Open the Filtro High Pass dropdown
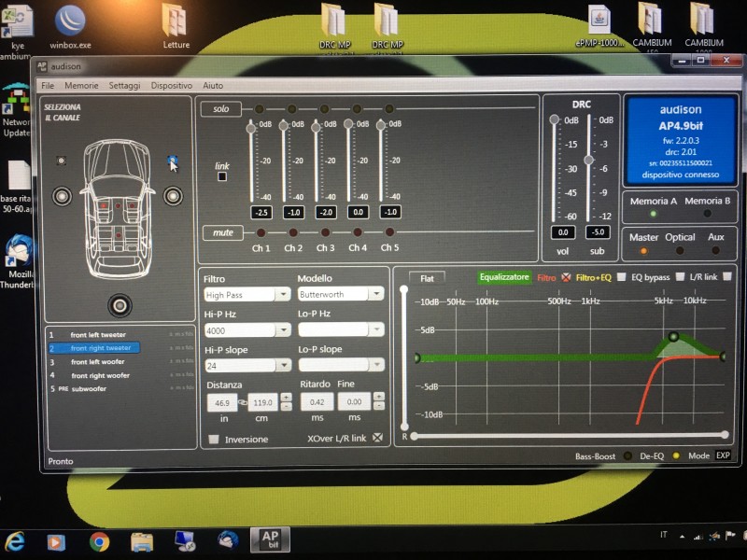The width and height of the screenshot is (747, 560). click(247, 295)
